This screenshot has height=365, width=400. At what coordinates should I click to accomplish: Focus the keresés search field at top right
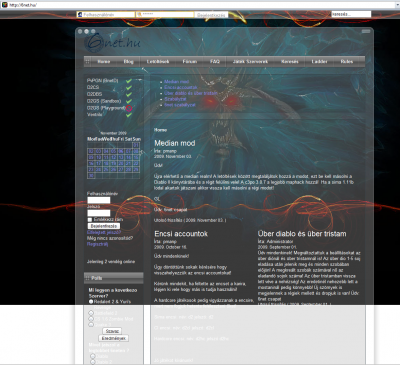351,14
